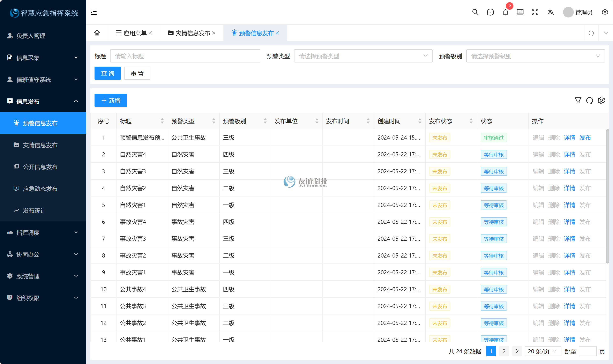Close the 应用菜单 tab
The width and height of the screenshot is (613, 364).
point(150,33)
